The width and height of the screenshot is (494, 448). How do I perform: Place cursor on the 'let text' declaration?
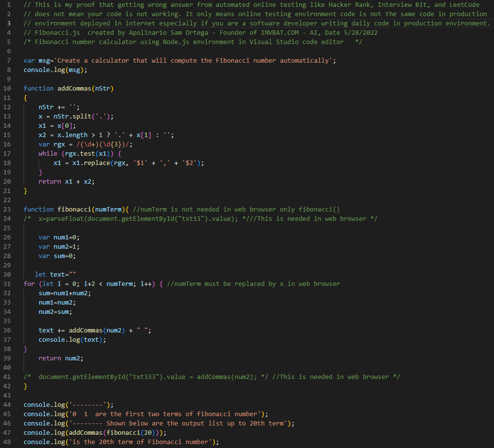pos(55,274)
